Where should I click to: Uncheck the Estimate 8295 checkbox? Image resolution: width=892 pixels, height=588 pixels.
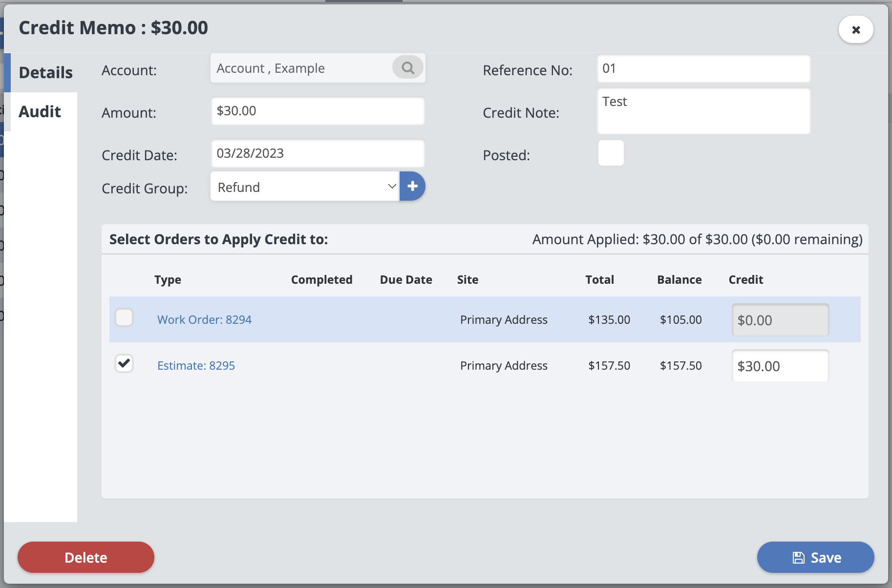(x=124, y=363)
